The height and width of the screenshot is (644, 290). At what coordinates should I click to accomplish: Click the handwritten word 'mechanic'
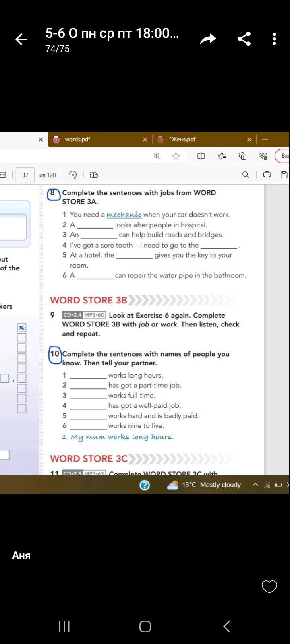pos(124,215)
